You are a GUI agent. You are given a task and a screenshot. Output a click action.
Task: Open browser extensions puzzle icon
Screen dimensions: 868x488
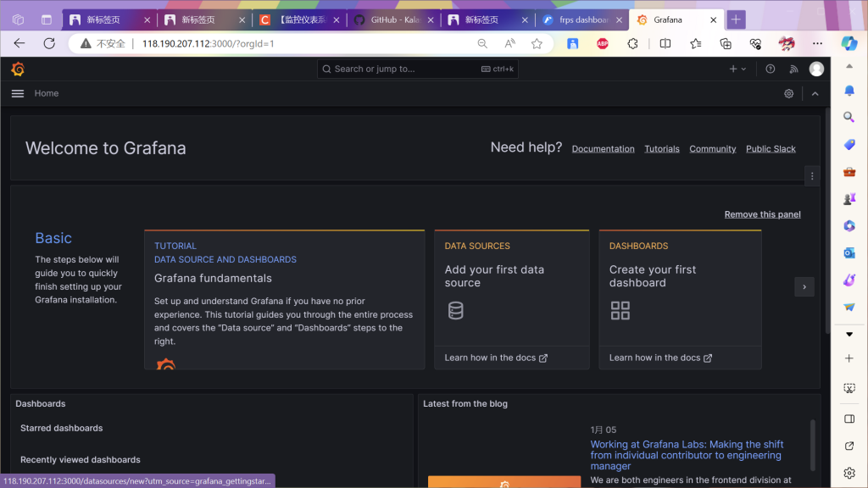(x=632, y=44)
